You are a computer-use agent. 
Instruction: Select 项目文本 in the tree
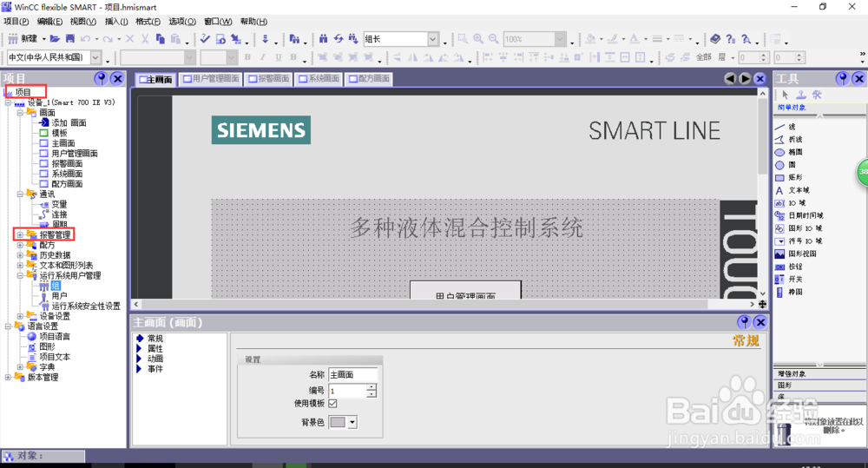55,357
